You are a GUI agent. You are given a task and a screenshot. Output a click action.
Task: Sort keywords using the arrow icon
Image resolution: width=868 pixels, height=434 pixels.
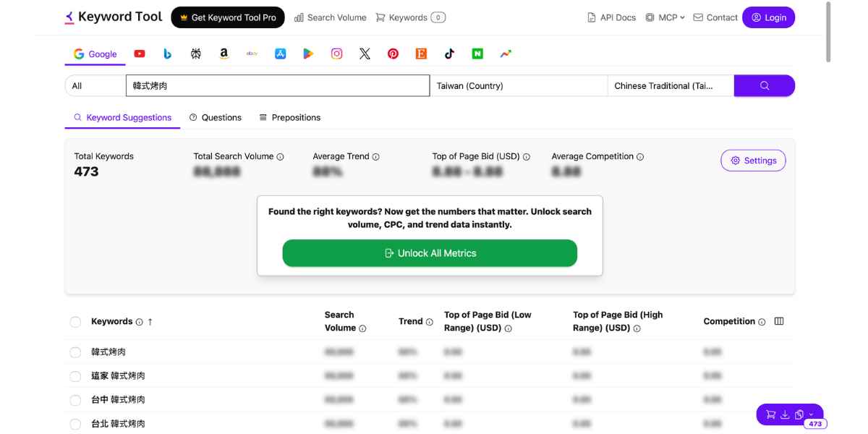[150, 322]
